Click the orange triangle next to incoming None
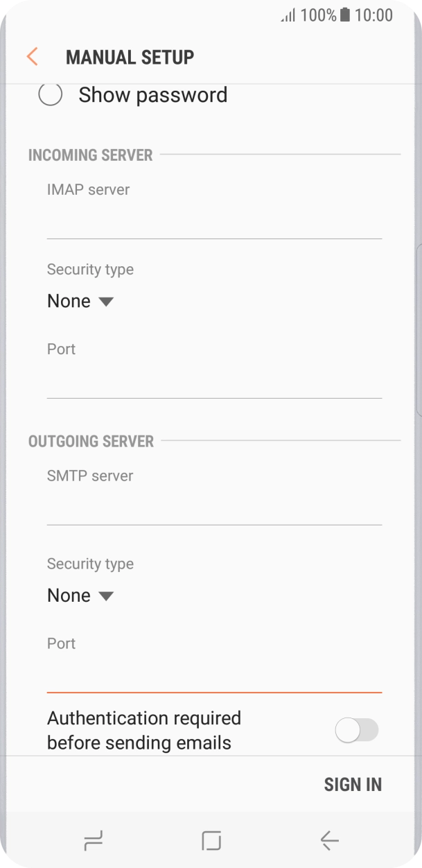Image resolution: width=422 pixels, height=868 pixels. 105,302
